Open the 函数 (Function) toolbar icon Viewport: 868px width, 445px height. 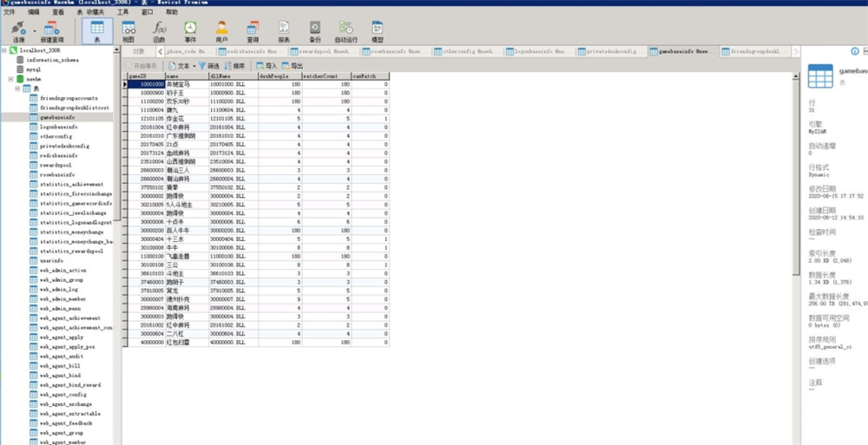click(159, 30)
